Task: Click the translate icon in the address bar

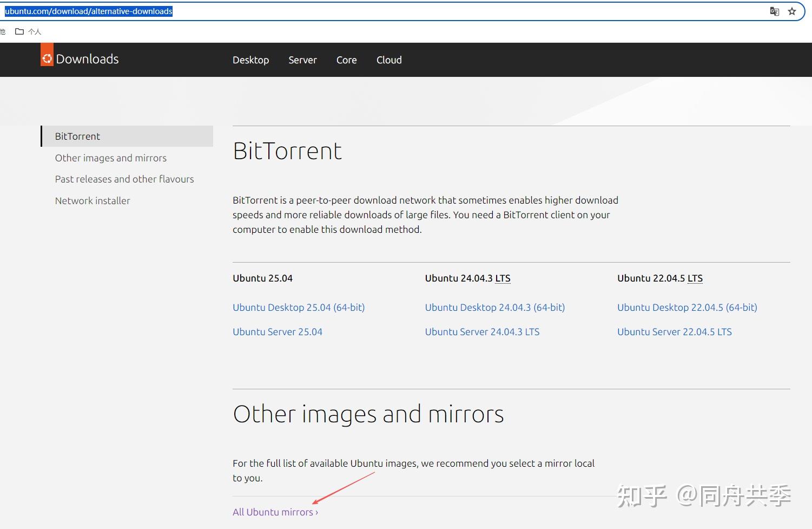Action: (x=775, y=11)
